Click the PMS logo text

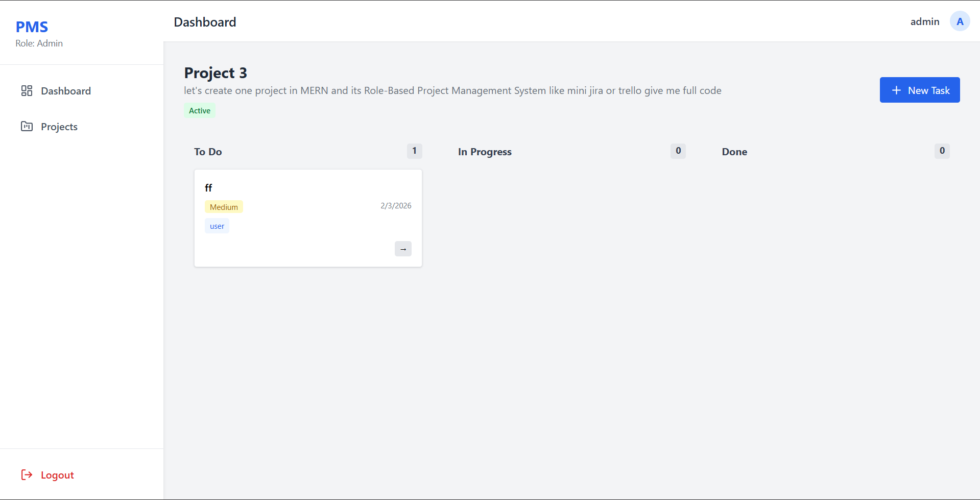click(32, 27)
